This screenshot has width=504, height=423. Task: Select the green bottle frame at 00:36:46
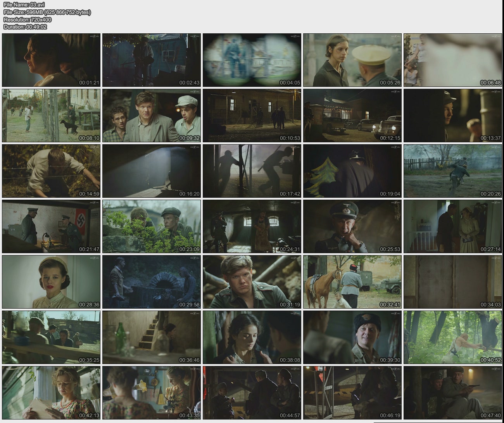pyautogui.click(x=152, y=337)
